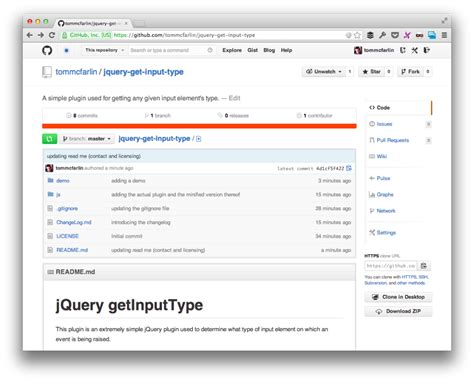Select the tommcfarlin/jquery-get browser tab
The height and width of the screenshot is (382, 474).
point(93,23)
